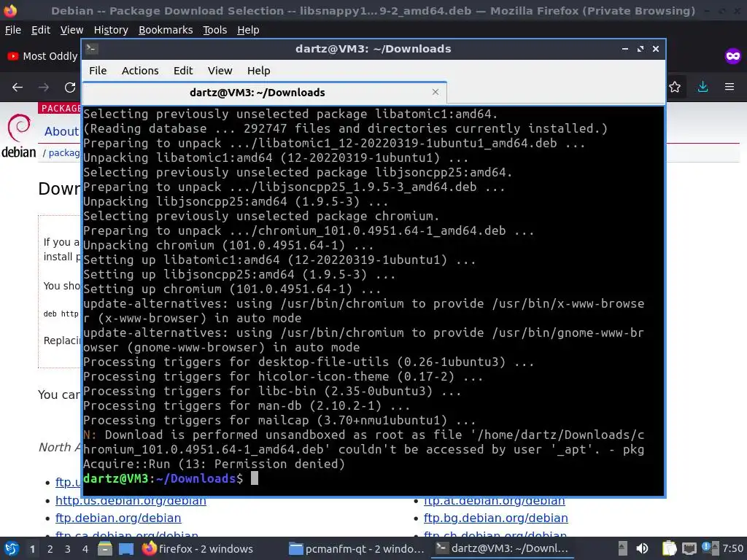Open the About link on the Debian page

point(61,131)
